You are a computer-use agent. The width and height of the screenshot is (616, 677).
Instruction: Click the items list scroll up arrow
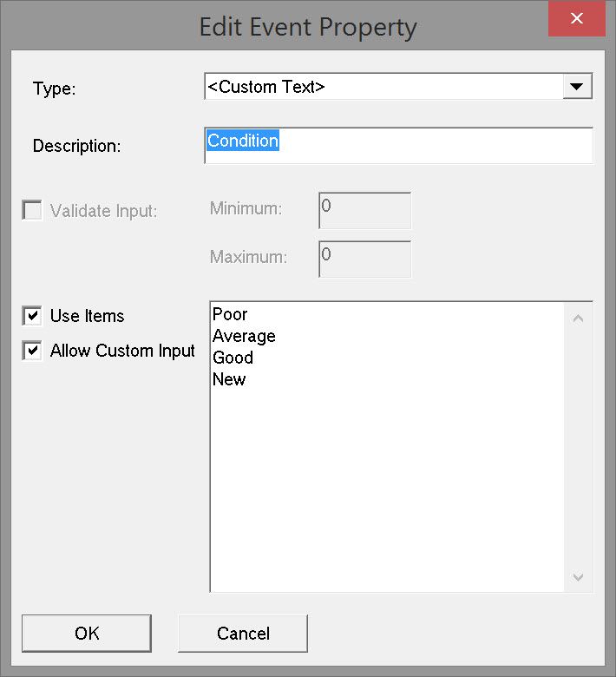click(x=579, y=318)
